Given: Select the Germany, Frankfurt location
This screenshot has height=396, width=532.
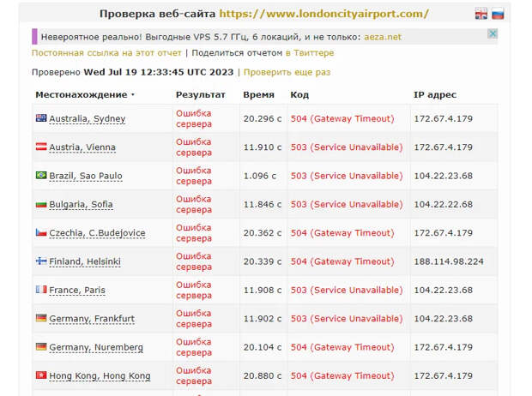Looking at the screenshot, I should coord(92,319).
